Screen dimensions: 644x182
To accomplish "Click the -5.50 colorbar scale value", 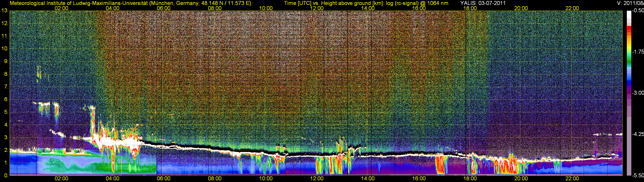I will pos(638,175).
